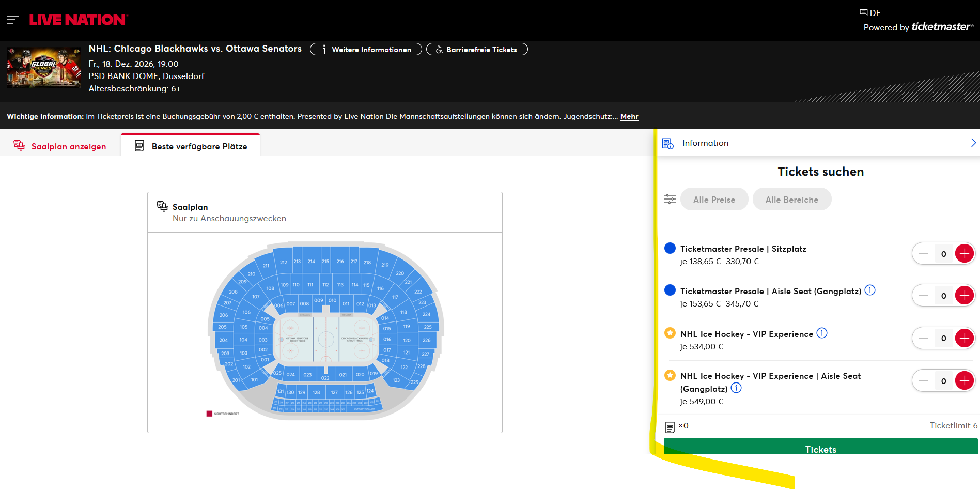Screen dimensions: 980x490
Task: Decrease VIP Experience Aisle Seat quantity
Action: click(x=923, y=381)
